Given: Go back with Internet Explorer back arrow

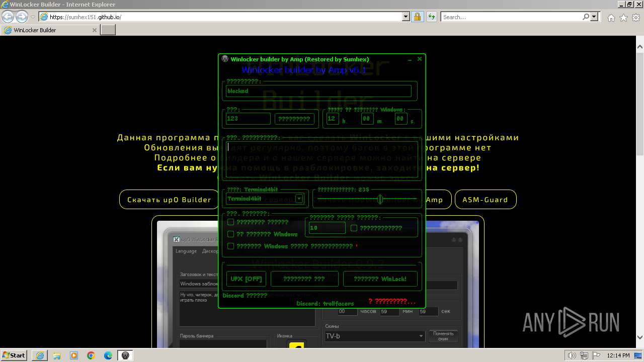Looking at the screenshot, I should tap(8, 17).
